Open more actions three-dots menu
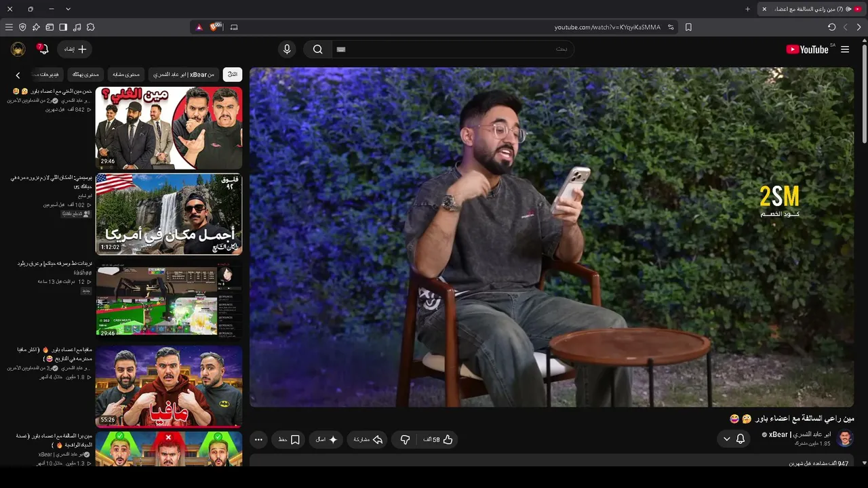The height and width of the screenshot is (488, 868). (x=258, y=440)
